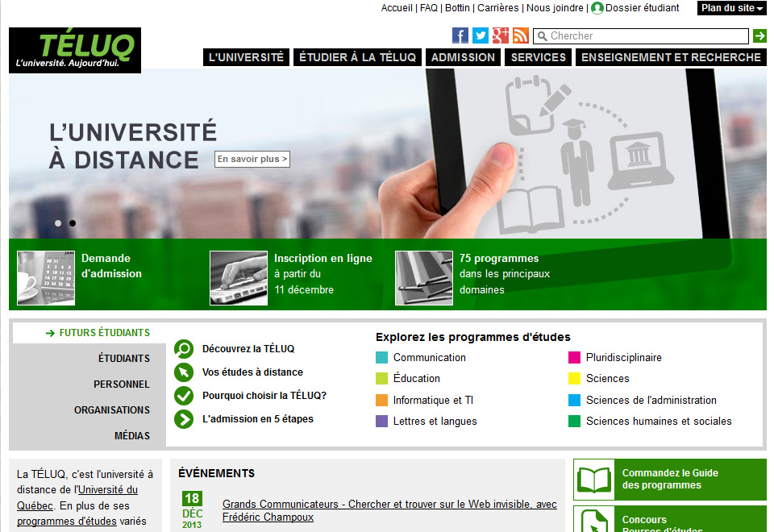Open the Bottin link
774x532 pixels.
tap(457, 8)
